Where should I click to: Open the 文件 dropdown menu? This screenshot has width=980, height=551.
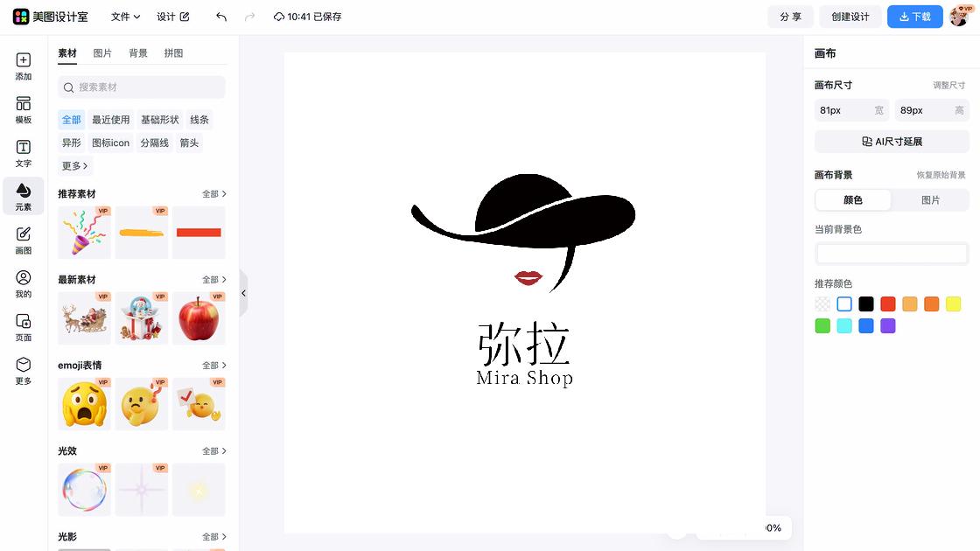125,17
